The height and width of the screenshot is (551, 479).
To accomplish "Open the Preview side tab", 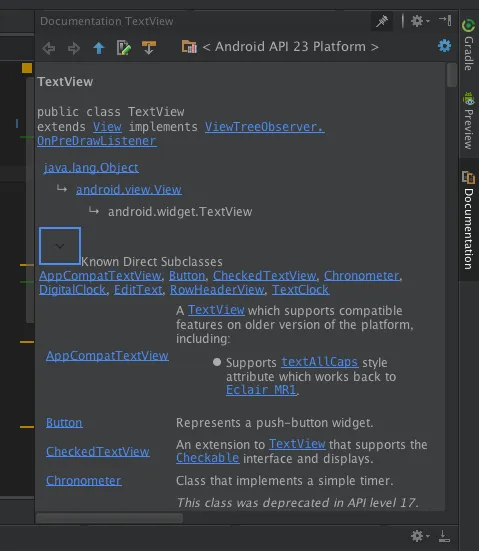I will click(x=468, y=120).
